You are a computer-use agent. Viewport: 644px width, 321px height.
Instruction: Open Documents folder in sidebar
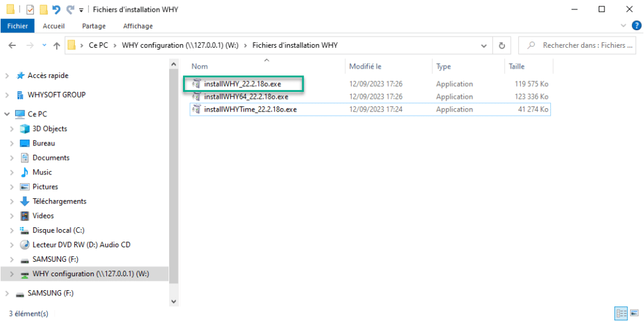[x=51, y=158]
